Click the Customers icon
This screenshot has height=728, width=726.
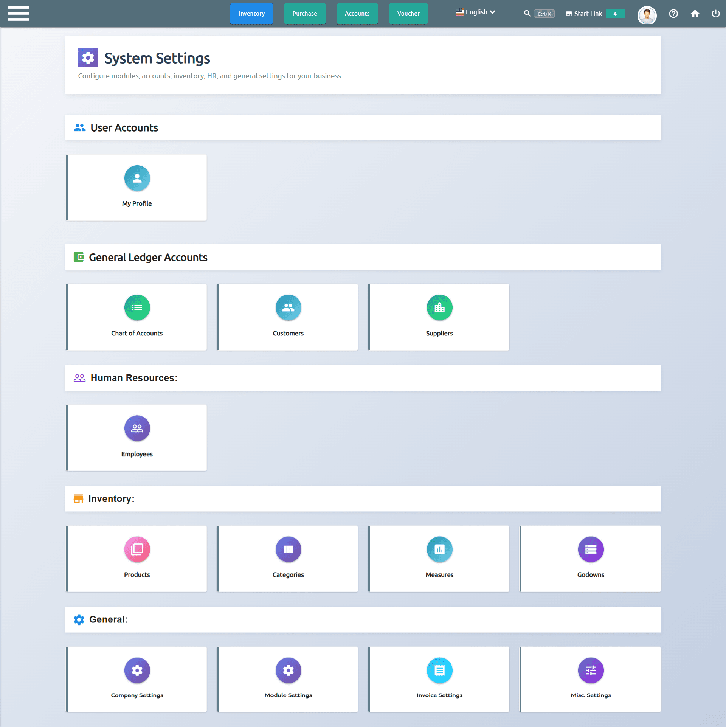(x=288, y=307)
